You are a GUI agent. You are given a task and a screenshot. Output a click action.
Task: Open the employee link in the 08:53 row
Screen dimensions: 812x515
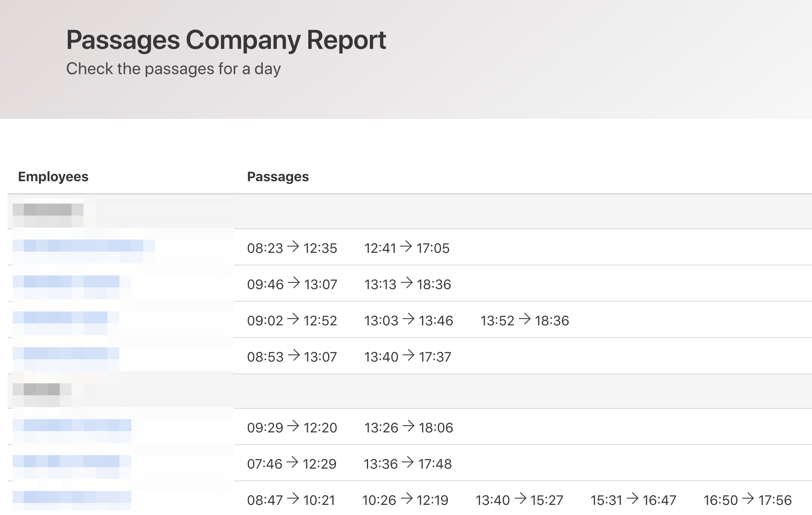[66, 354]
